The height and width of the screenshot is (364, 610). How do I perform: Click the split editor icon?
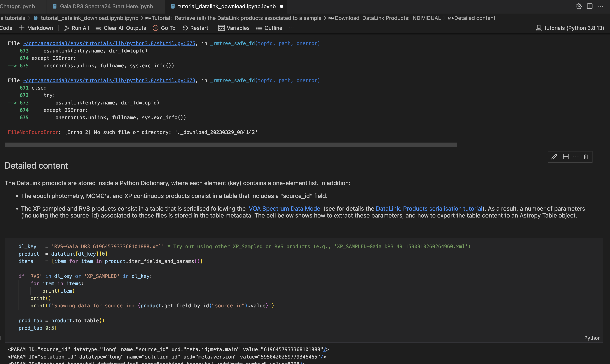pos(590,6)
